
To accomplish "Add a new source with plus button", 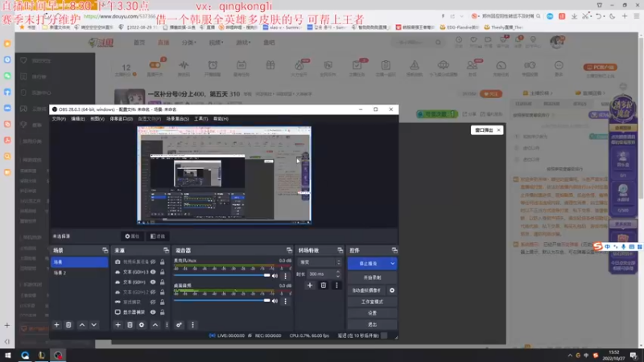I will click(x=118, y=325).
